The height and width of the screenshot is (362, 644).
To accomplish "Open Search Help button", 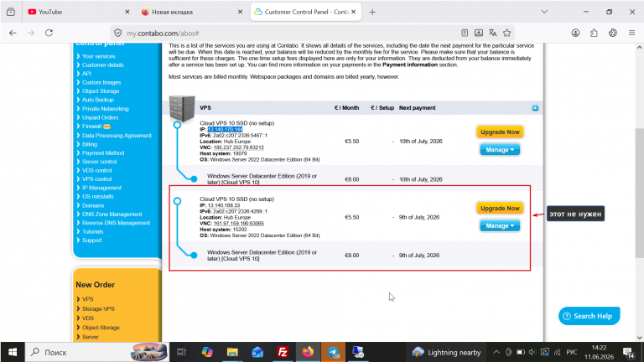I will pyautogui.click(x=589, y=316).
